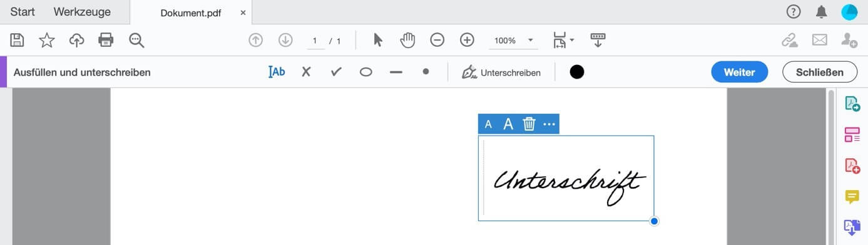
Task: Click the Save file icon
Action: 18,40
